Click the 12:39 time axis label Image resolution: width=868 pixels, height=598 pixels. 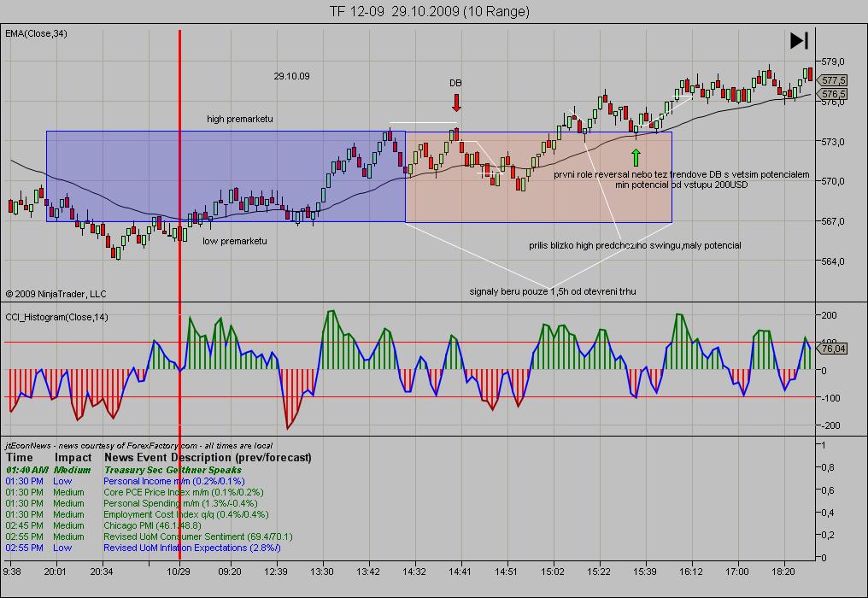(276, 572)
